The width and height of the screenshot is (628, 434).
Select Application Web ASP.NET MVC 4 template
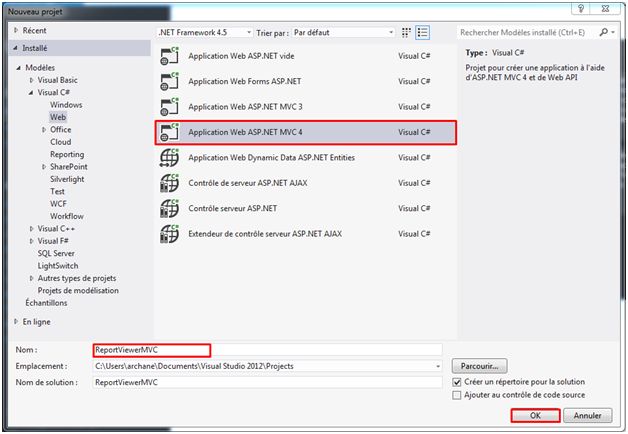[306, 133]
